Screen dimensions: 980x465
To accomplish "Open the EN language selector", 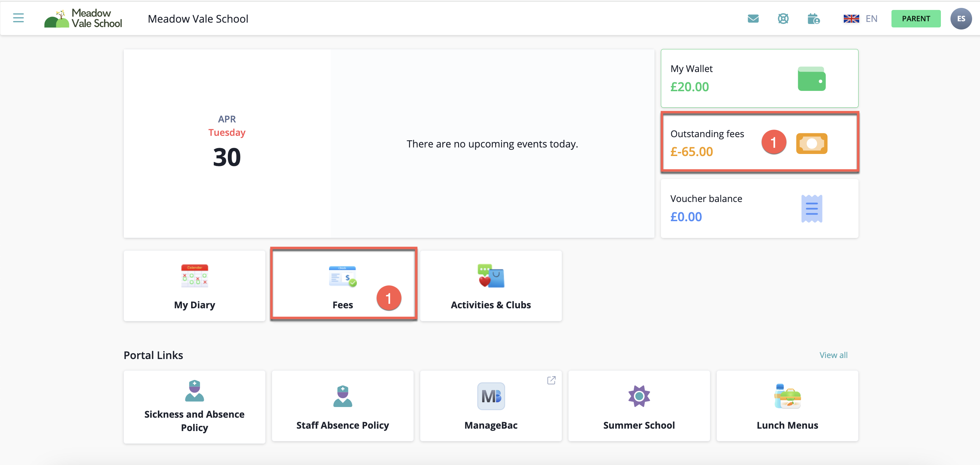I will [860, 19].
